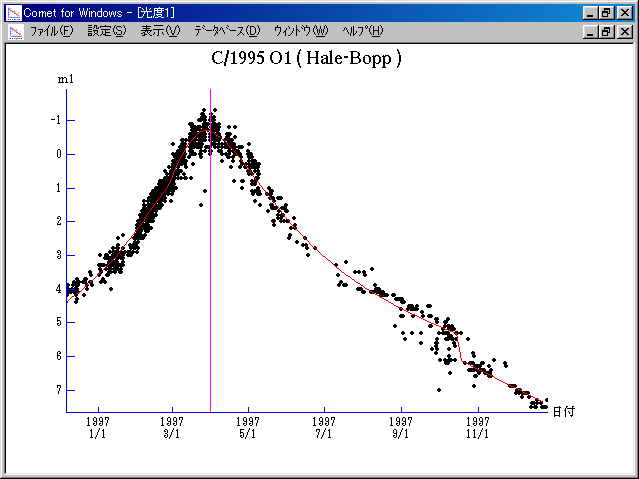Open the ファイル(F) menu
Image resolution: width=639 pixels, height=479 pixels.
(x=51, y=31)
